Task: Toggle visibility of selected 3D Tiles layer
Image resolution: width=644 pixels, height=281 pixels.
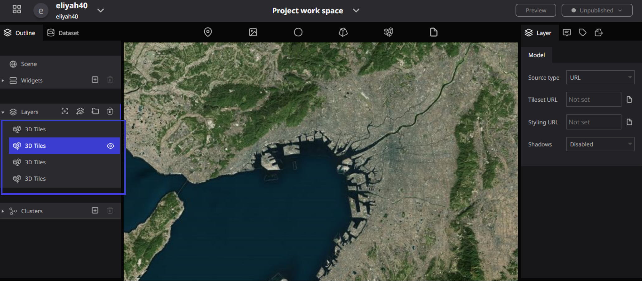Action: pos(111,146)
